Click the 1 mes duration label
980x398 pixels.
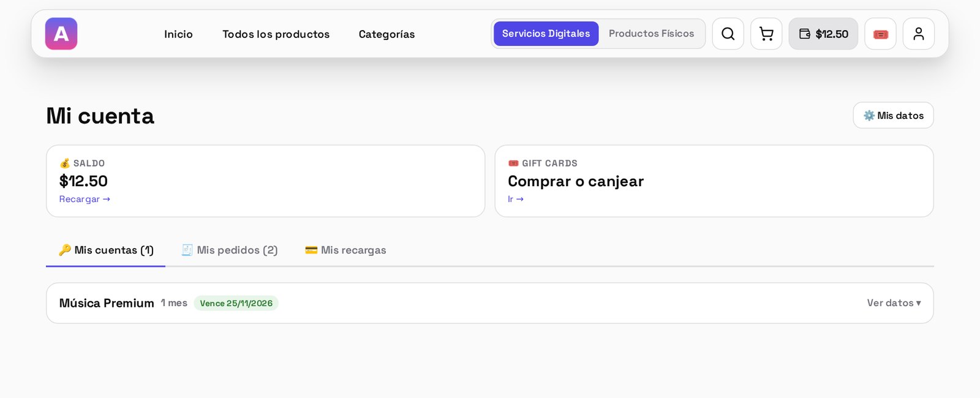(x=174, y=303)
